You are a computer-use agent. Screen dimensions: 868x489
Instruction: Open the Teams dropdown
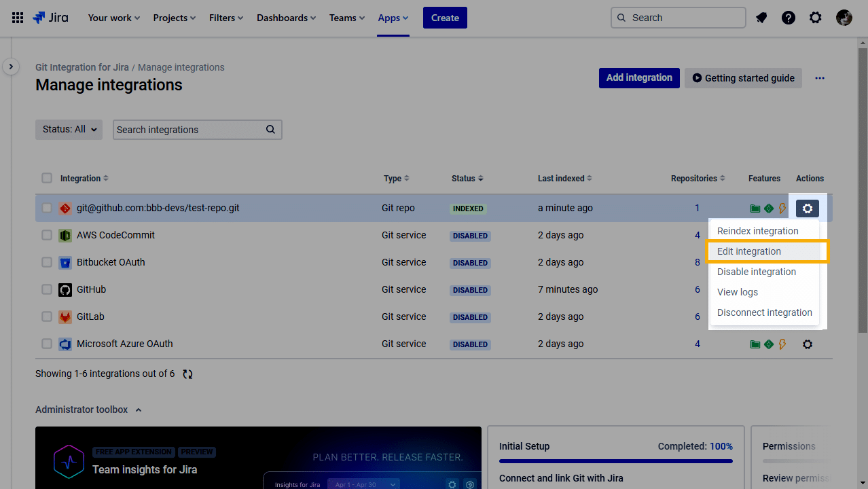point(347,18)
